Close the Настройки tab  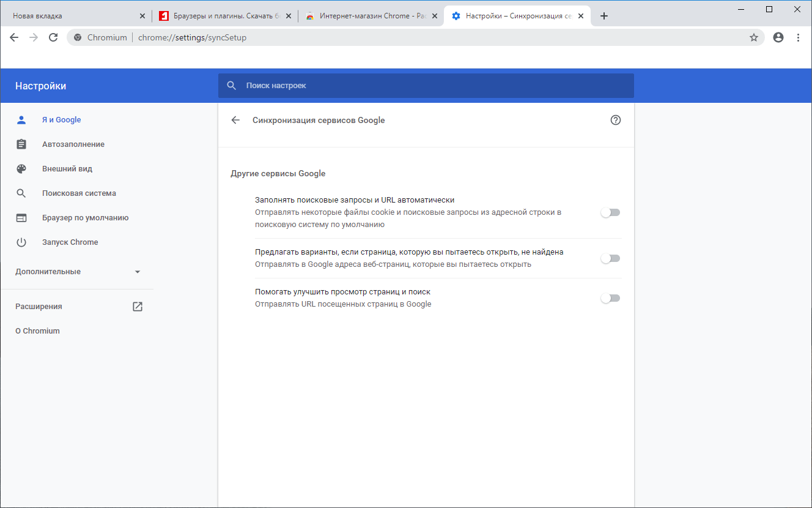[x=580, y=16]
